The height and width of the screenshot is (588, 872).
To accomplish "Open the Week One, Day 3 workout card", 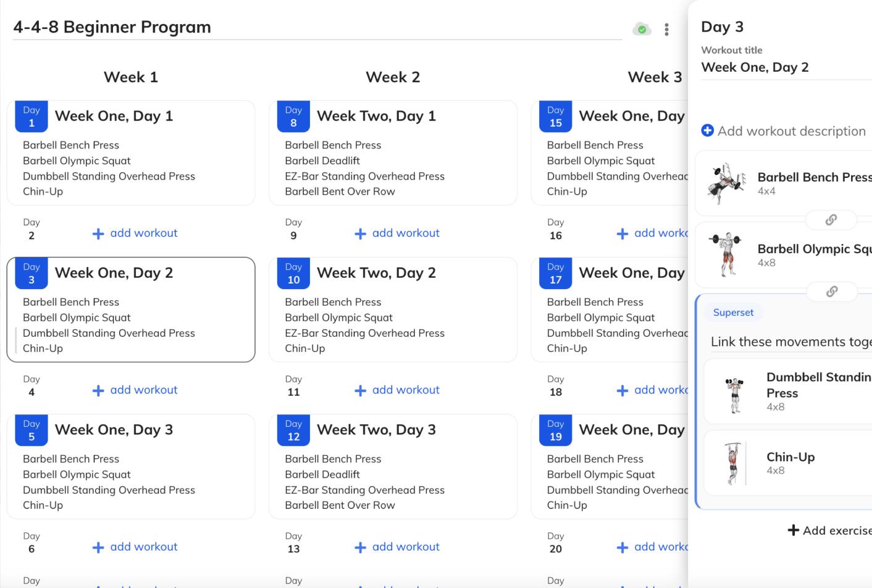I will [131, 466].
